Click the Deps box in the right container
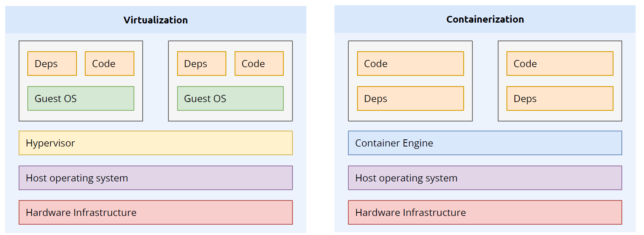The image size is (644, 235). [560, 98]
